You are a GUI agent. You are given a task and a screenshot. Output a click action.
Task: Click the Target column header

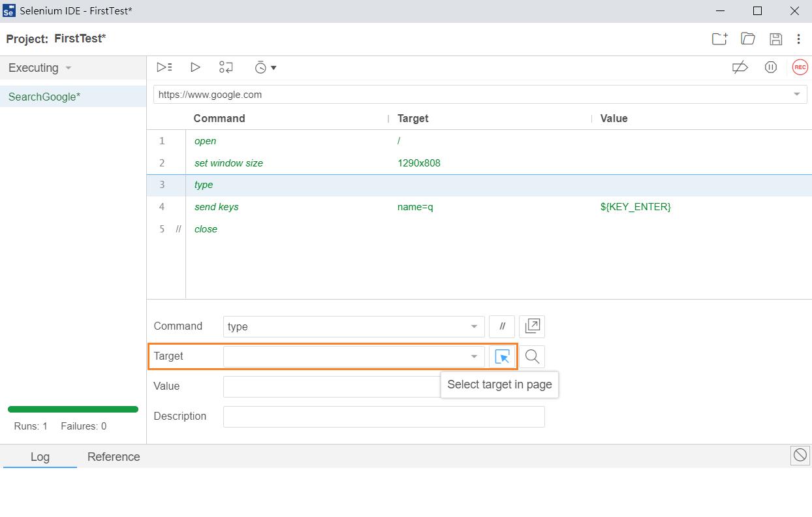pyautogui.click(x=413, y=118)
